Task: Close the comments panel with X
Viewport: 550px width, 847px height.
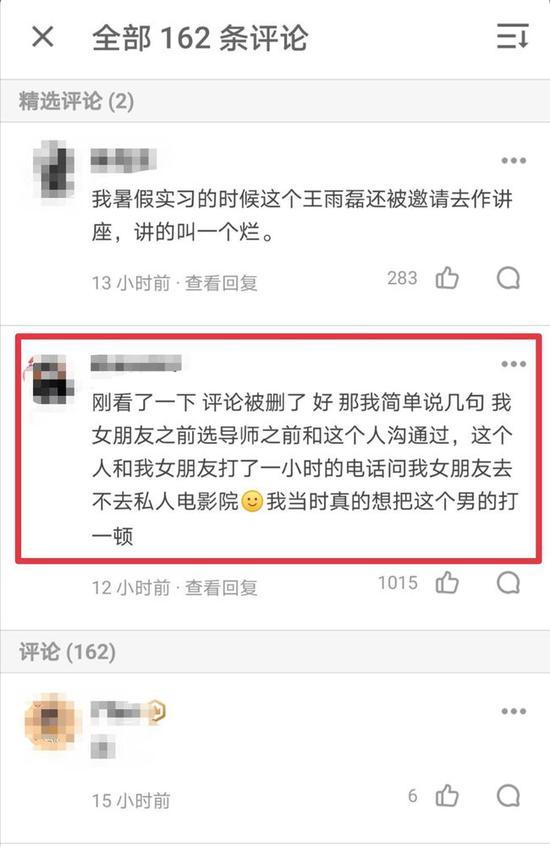Action: [43, 37]
